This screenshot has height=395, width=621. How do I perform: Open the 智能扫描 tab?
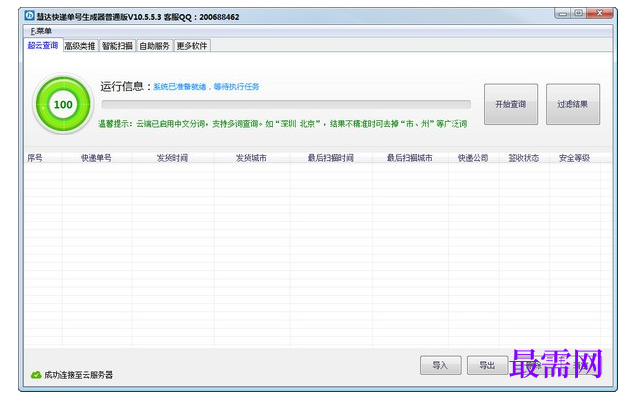pyautogui.click(x=117, y=46)
